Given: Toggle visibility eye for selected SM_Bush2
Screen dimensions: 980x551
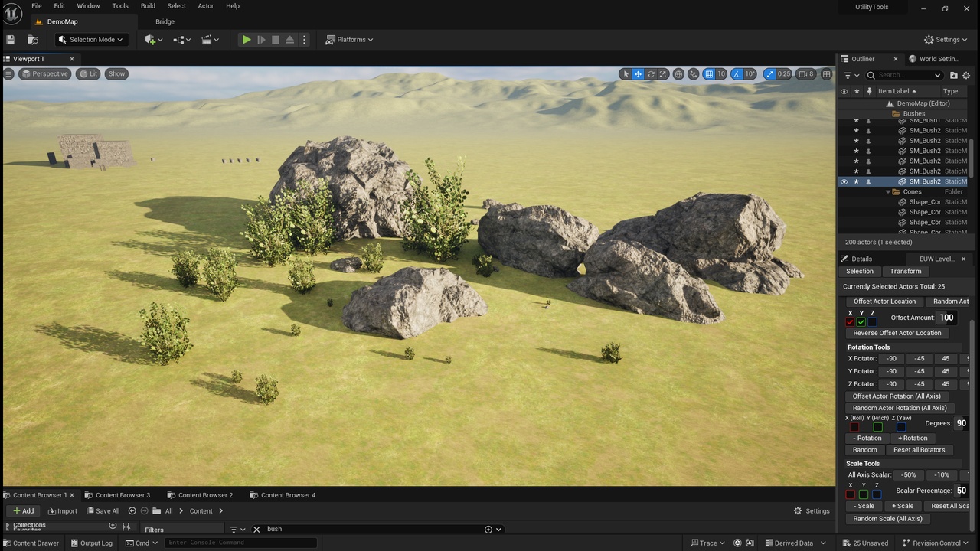Looking at the screenshot, I should [x=844, y=181].
